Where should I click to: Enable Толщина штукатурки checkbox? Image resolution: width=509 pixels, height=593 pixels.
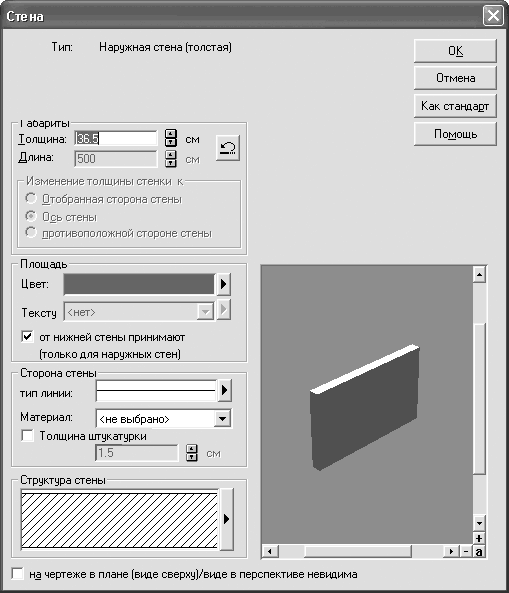click(x=27, y=435)
